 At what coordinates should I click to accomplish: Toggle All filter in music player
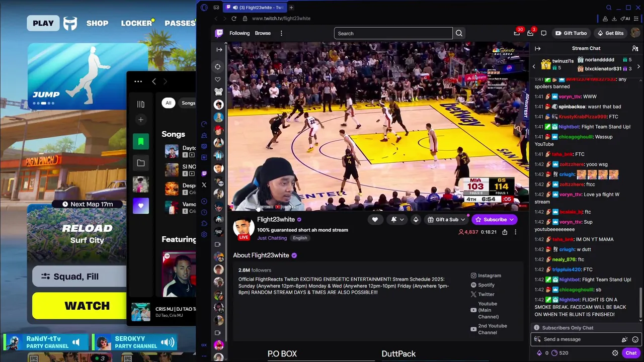169,103
